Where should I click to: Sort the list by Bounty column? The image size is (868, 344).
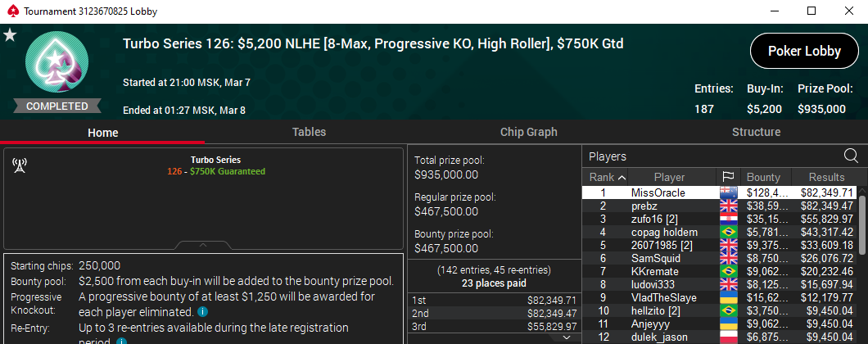766,177
